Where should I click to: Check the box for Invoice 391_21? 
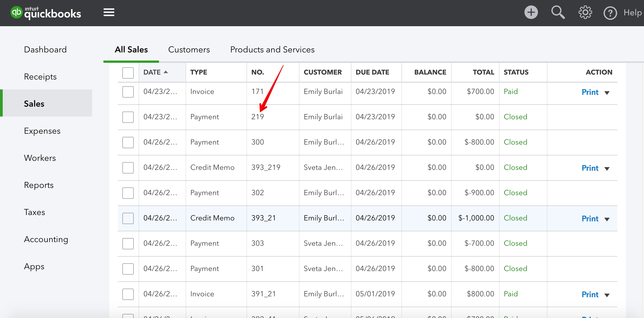[128, 294]
